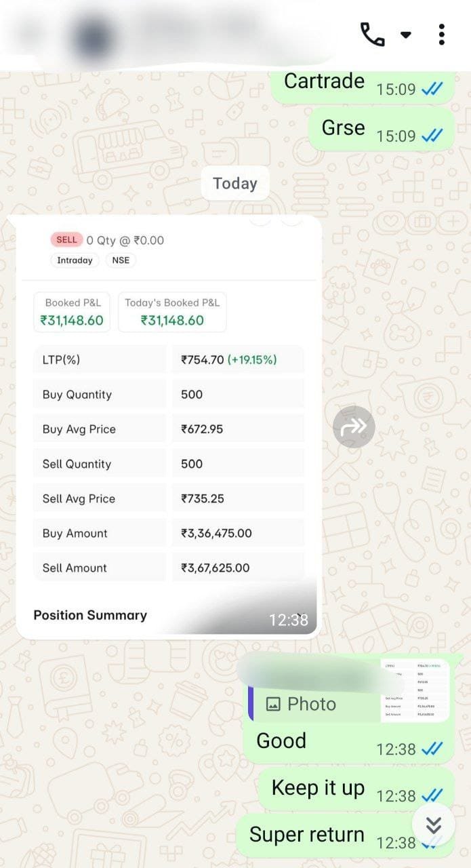Tap the "Today" date chip
Screen dimensions: 471x868
coord(235,183)
